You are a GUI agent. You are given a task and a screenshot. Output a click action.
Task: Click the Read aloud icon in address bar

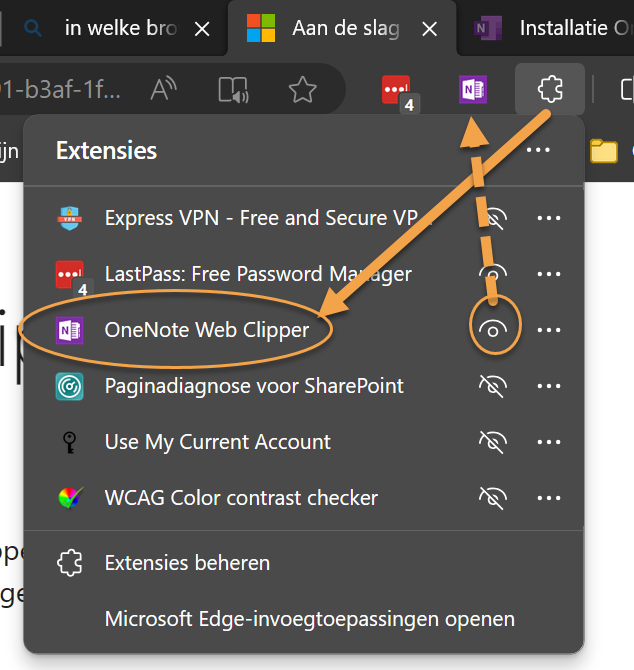[164, 91]
